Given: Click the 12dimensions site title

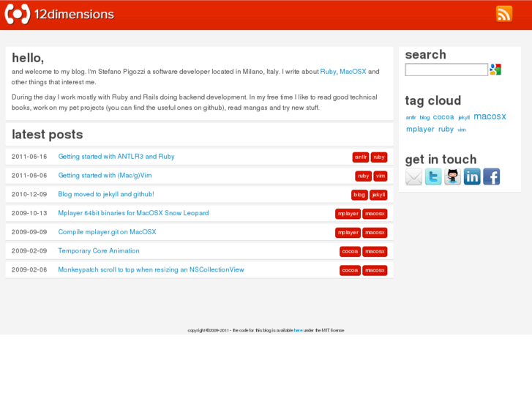Looking at the screenshot, I should (x=74, y=14).
